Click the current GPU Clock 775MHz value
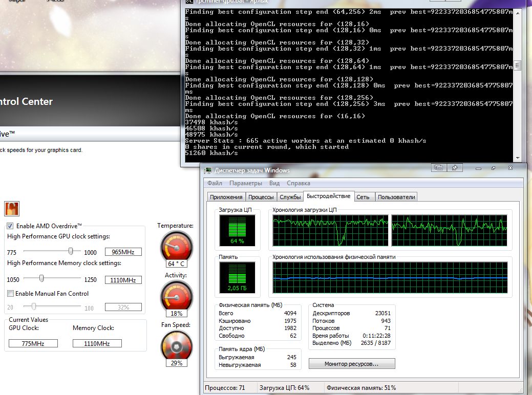The width and height of the screenshot is (532, 395). (33, 343)
